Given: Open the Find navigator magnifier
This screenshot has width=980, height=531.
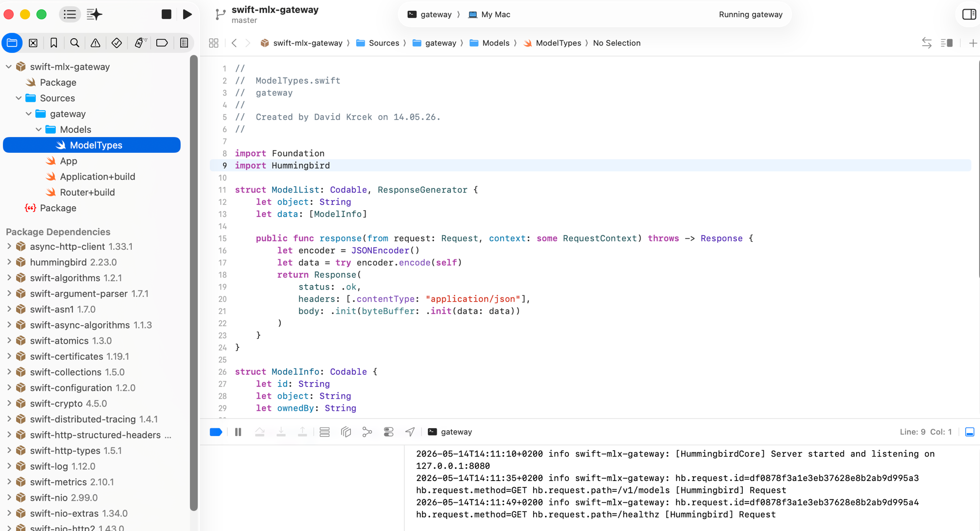Looking at the screenshot, I should point(74,43).
